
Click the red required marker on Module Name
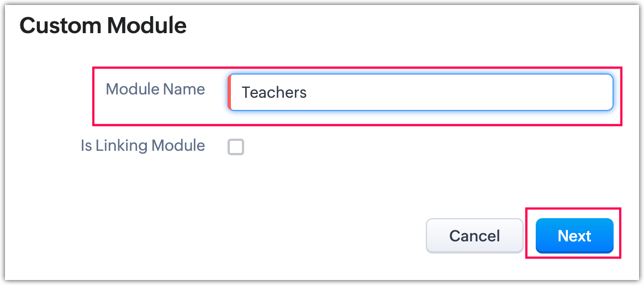point(229,92)
